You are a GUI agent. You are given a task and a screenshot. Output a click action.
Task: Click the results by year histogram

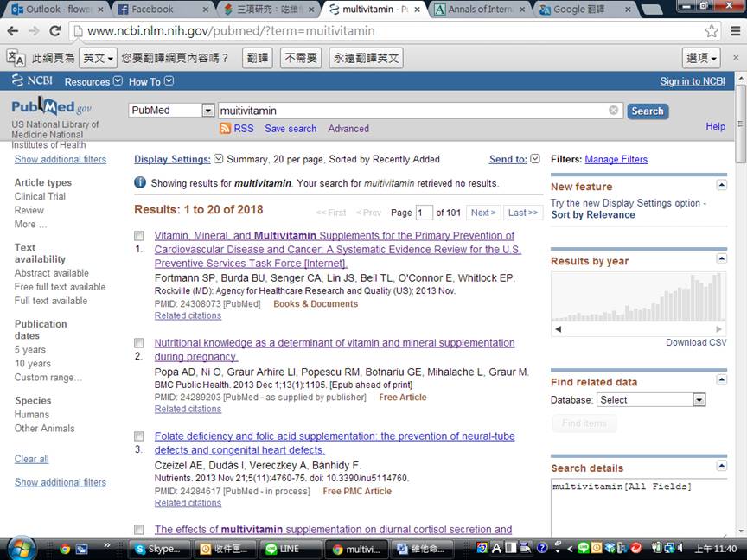click(639, 297)
